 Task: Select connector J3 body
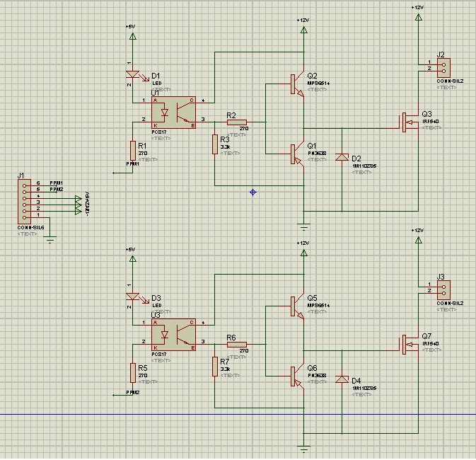point(444,290)
